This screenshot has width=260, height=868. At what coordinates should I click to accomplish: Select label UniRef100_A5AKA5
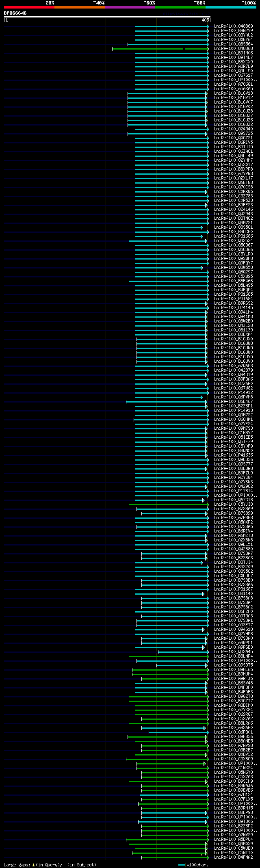[x=233, y=89]
